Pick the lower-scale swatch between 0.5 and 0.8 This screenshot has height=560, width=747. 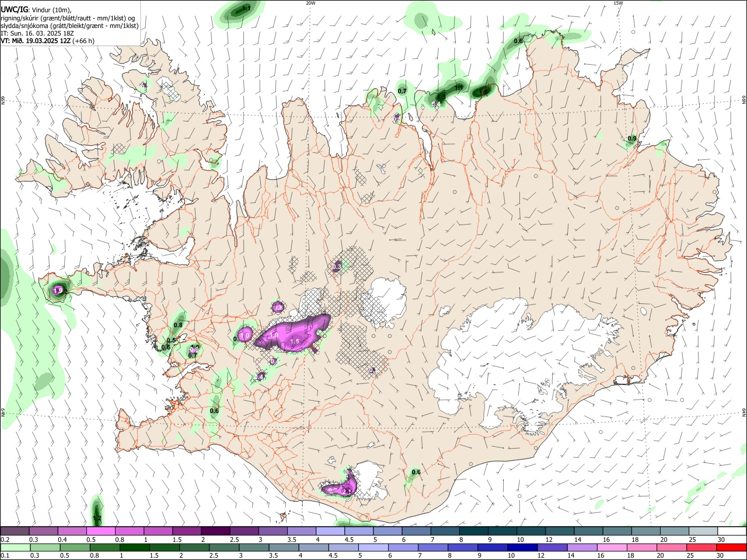[x=75, y=547]
